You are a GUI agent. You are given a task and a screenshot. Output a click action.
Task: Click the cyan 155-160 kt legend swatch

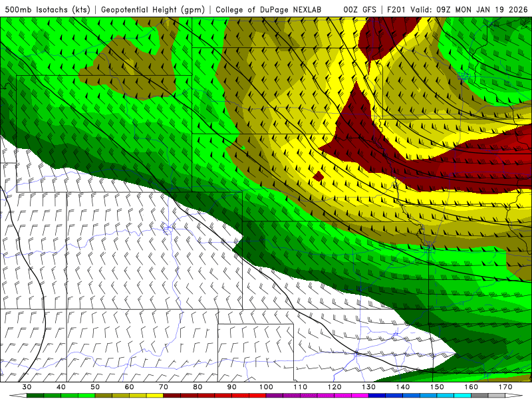[462, 396]
